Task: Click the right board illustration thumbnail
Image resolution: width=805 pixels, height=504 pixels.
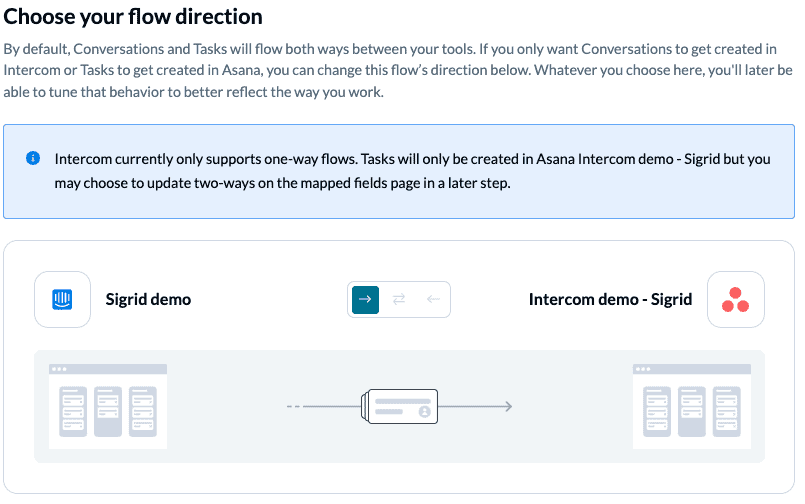Action: click(692, 406)
